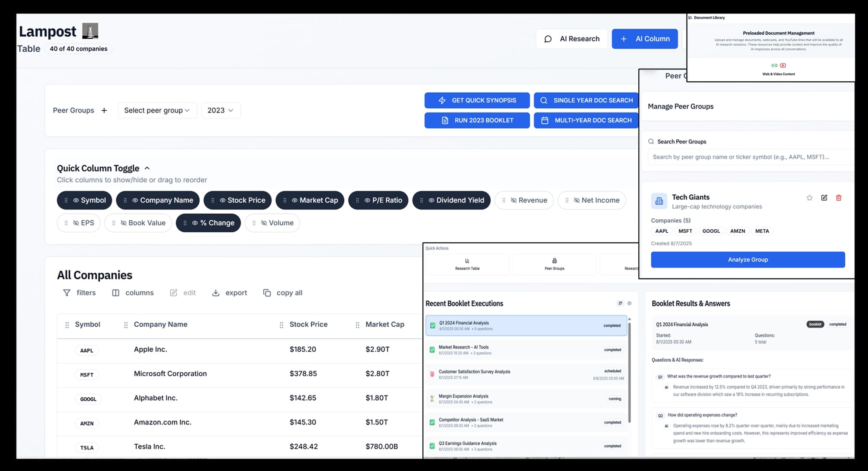
Task: Open AI Research chat
Action: tap(572, 39)
